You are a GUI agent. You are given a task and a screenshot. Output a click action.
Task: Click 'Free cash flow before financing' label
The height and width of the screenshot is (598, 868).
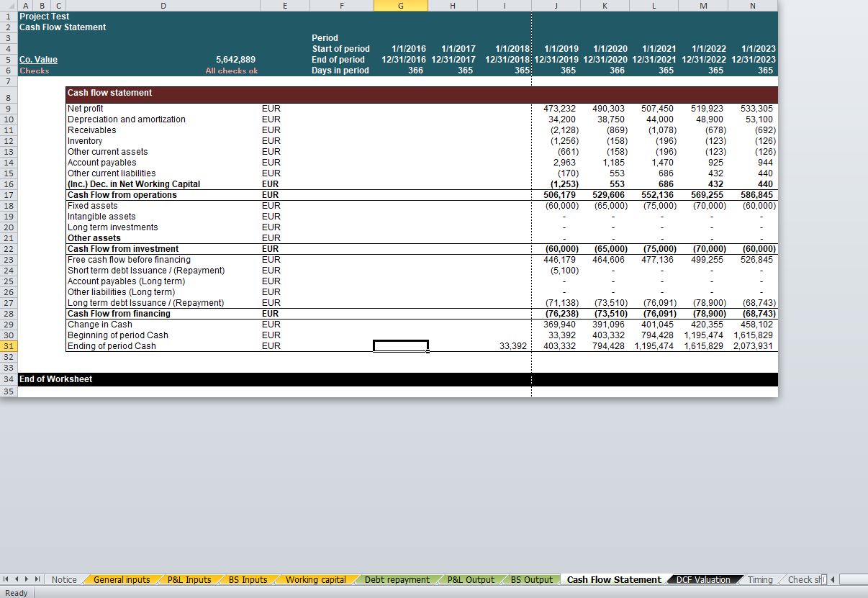[129, 260]
